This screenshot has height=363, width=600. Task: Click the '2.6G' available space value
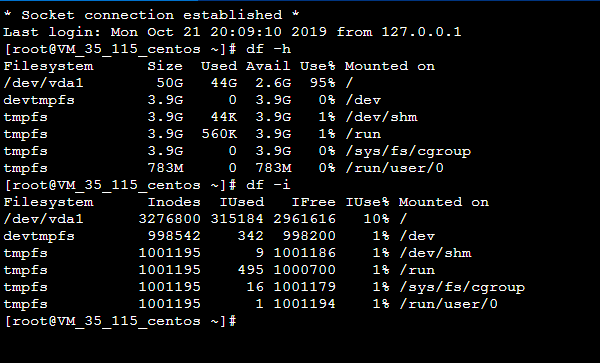coord(273,83)
